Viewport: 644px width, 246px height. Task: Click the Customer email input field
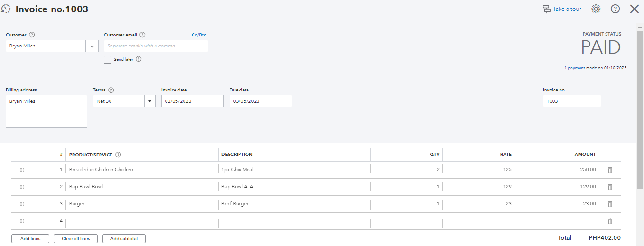pyautogui.click(x=156, y=46)
